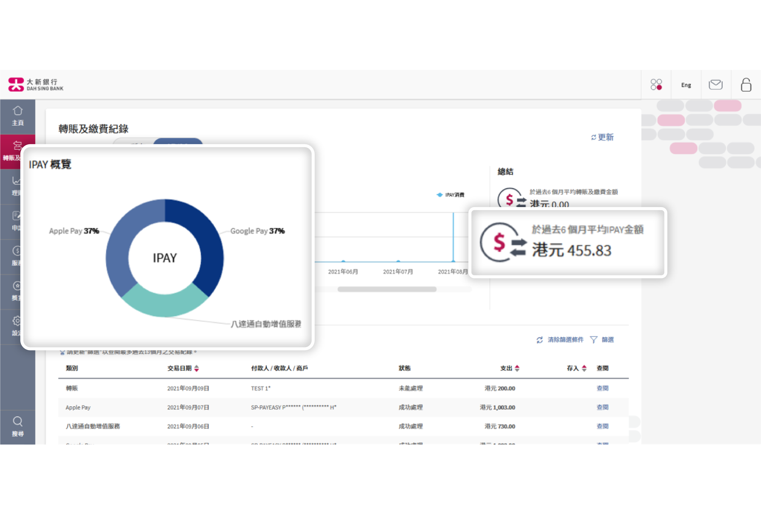This screenshot has width=761, height=532.
Task: Go to 主頁 home in sidebar
Action: click(18, 116)
